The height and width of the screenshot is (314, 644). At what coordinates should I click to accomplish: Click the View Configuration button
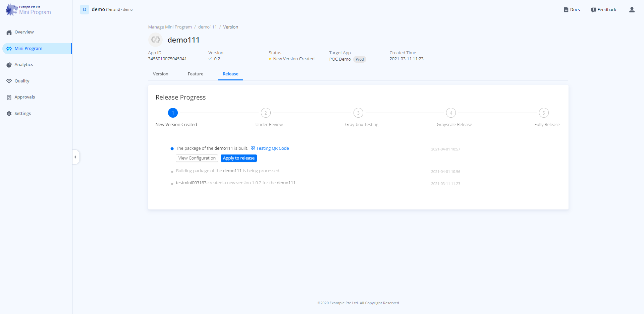tap(197, 158)
